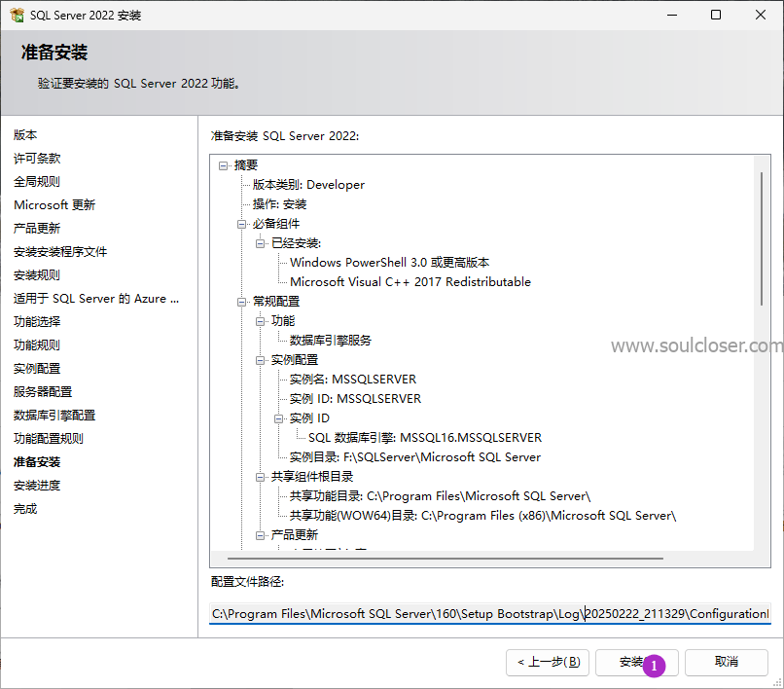Collapse the 常规配置 node
The height and width of the screenshot is (689, 784).
(x=241, y=302)
